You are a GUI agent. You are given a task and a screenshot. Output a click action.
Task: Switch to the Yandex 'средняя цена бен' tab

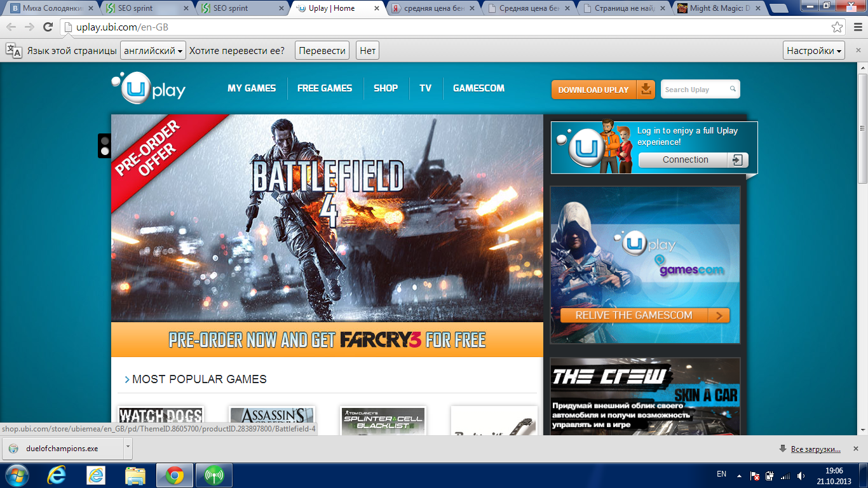[433, 9]
